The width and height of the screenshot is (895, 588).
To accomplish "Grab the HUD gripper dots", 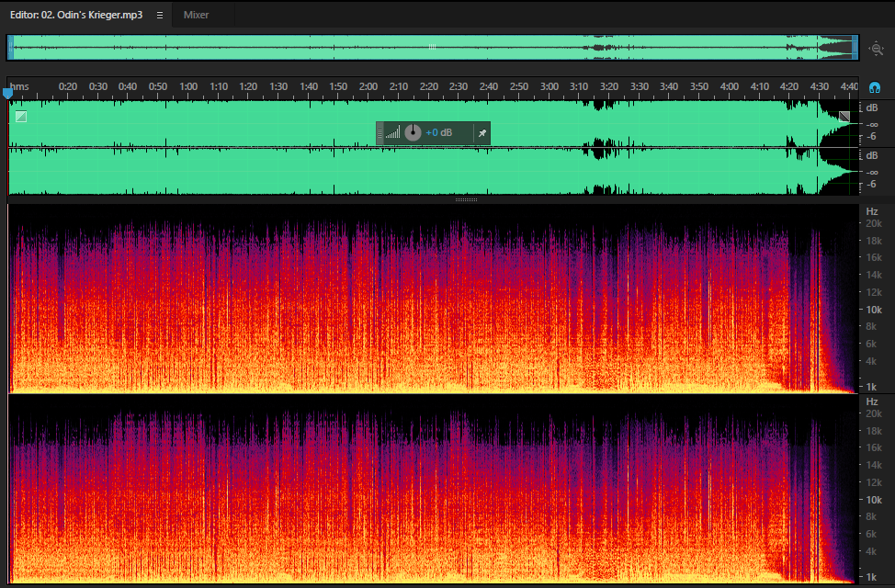I will pyautogui.click(x=380, y=133).
